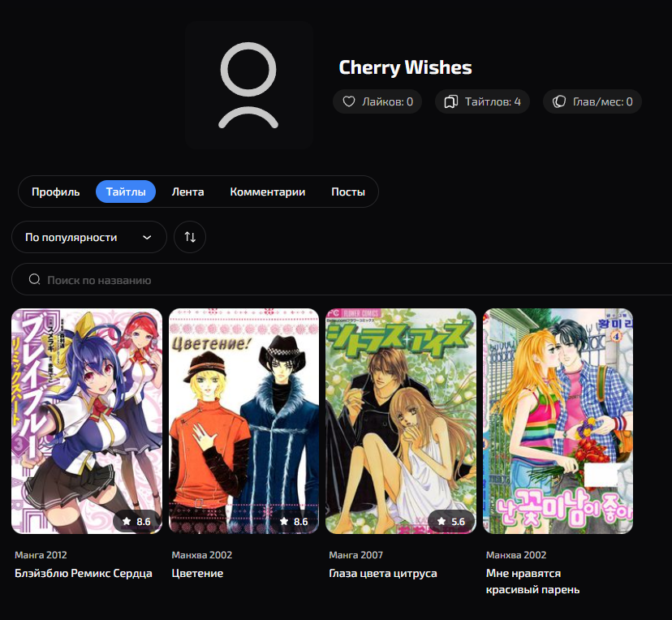This screenshot has width=672, height=620.
Task: Open the Глаза цвета цитруса title link
Action: 383,573
